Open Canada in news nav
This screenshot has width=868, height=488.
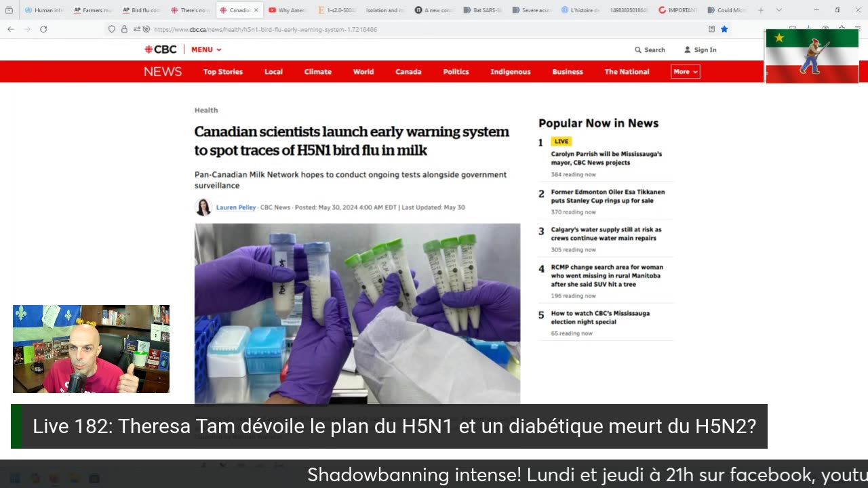[408, 71]
